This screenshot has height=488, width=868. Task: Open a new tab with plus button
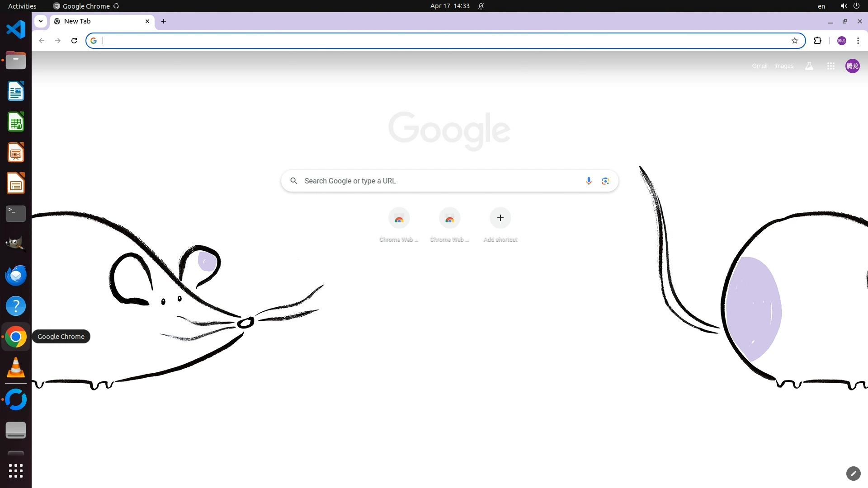164,21
